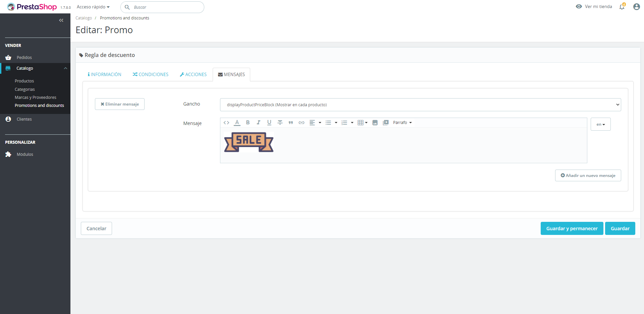Screen dimensions: 644x314
Task: Click the eye icon beside Ver mi tienda
Action: pos(579,6)
